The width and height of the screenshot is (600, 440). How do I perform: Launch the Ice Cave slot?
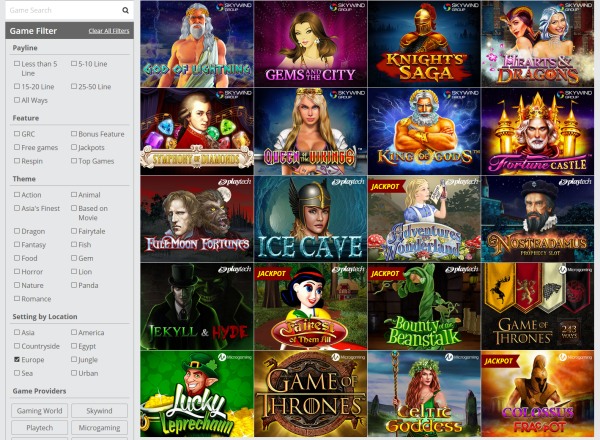(x=310, y=219)
